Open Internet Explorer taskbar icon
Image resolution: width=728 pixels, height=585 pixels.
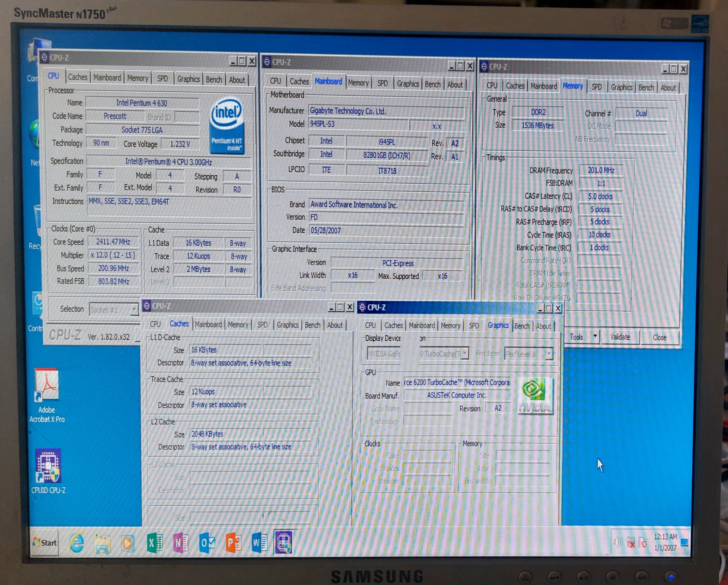(x=77, y=543)
